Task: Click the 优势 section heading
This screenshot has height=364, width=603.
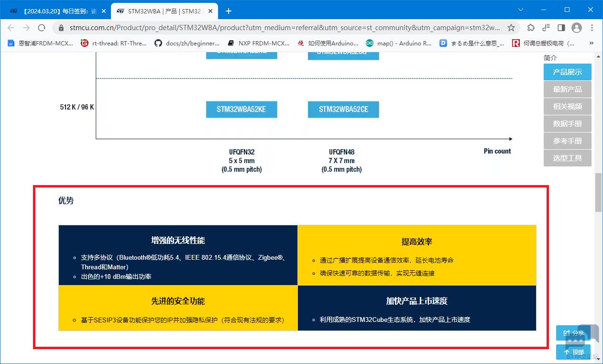Action: coord(66,201)
